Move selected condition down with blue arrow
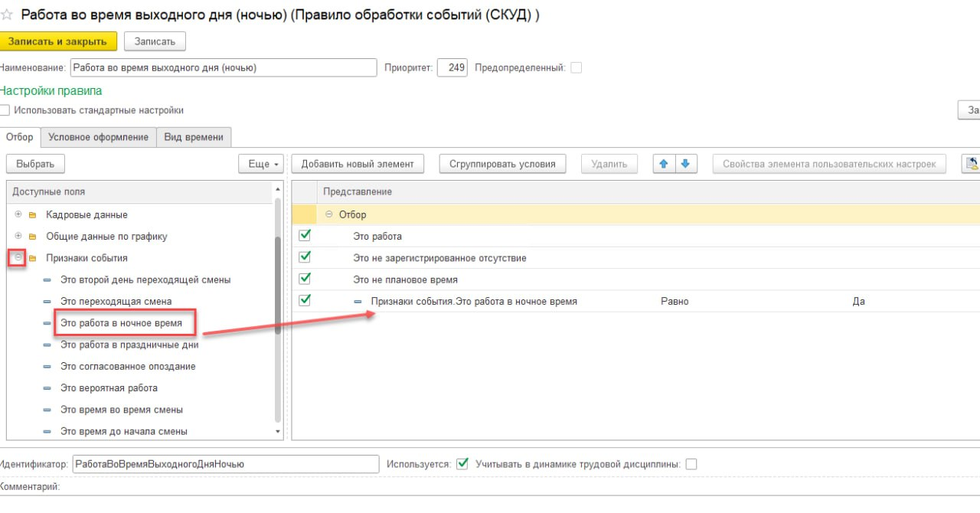Image resolution: width=980 pixels, height=513 pixels. click(x=685, y=164)
